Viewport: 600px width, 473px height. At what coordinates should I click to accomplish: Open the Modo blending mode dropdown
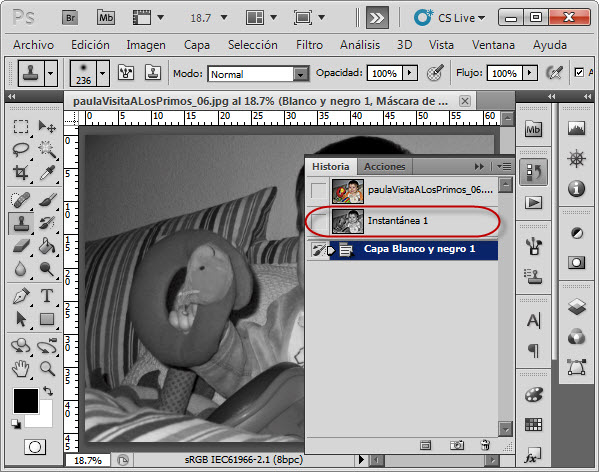pos(301,74)
